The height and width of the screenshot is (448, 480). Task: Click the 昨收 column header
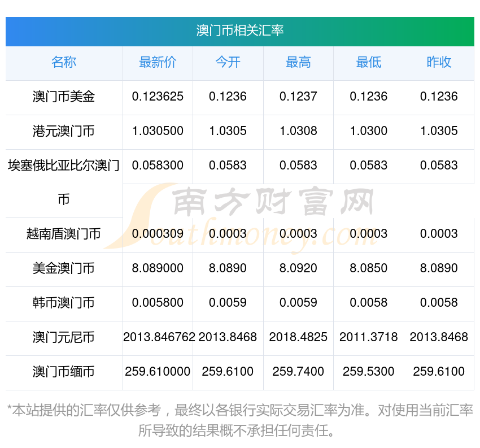pos(439,62)
